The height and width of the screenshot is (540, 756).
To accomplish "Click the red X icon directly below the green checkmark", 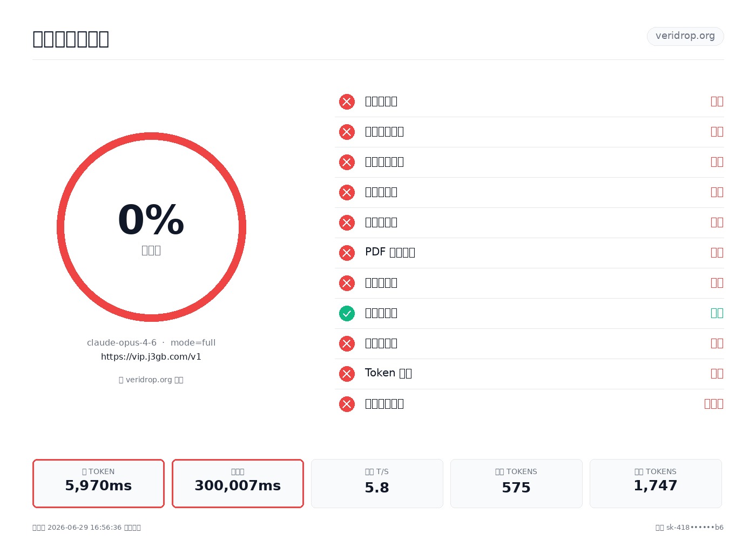I will (x=347, y=343).
